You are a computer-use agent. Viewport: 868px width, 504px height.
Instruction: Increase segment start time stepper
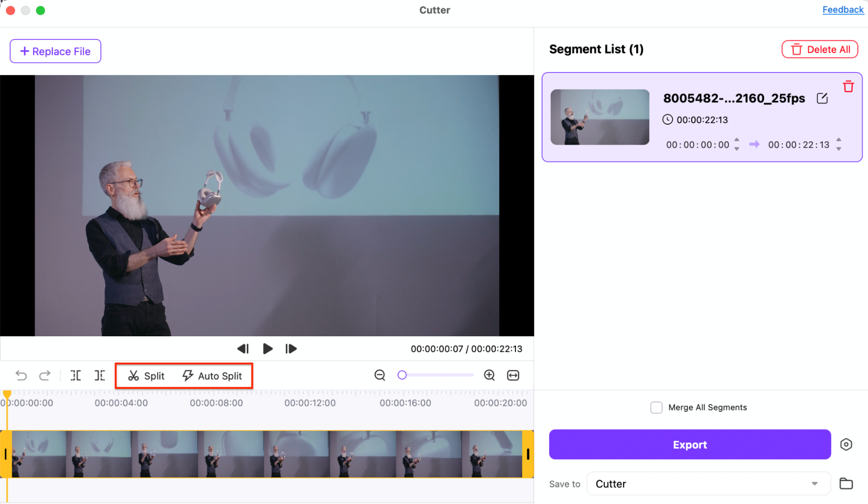tap(737, 139)
